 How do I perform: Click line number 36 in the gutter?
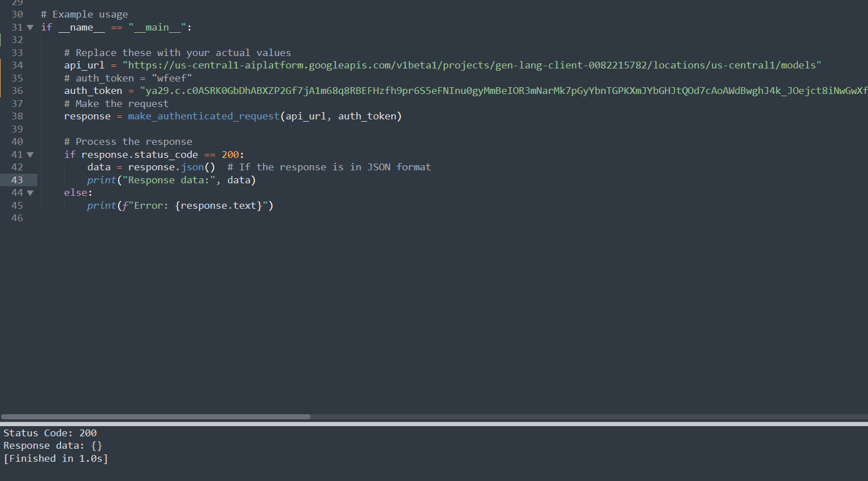17,91
